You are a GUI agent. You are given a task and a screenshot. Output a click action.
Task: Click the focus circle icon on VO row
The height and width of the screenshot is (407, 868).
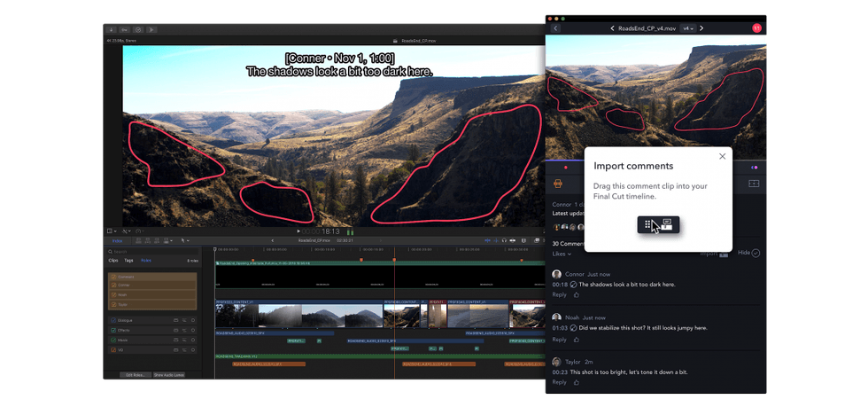click(193, 350)
